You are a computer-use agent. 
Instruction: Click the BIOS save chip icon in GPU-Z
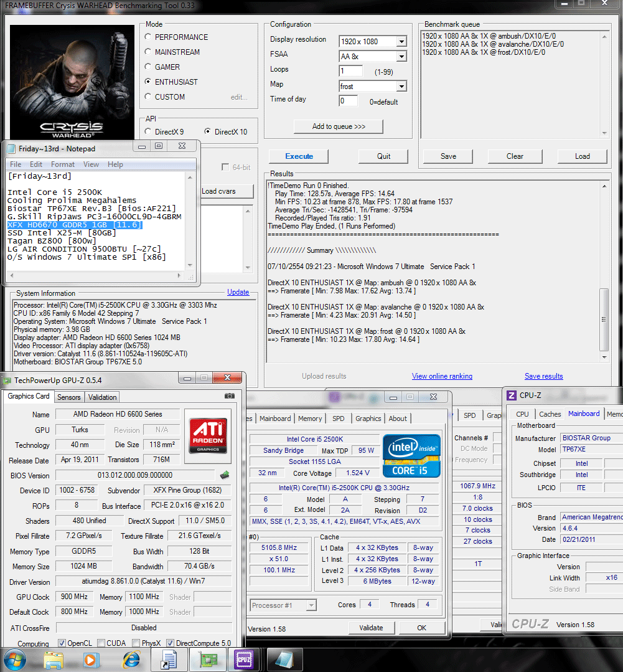click(225, 475)
